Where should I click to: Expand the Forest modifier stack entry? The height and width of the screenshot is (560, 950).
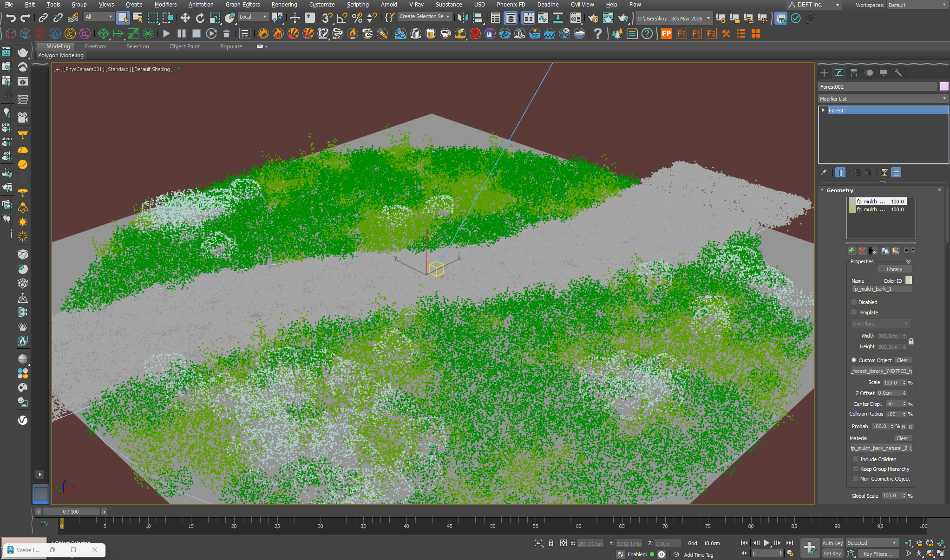(x=824, y=111)
